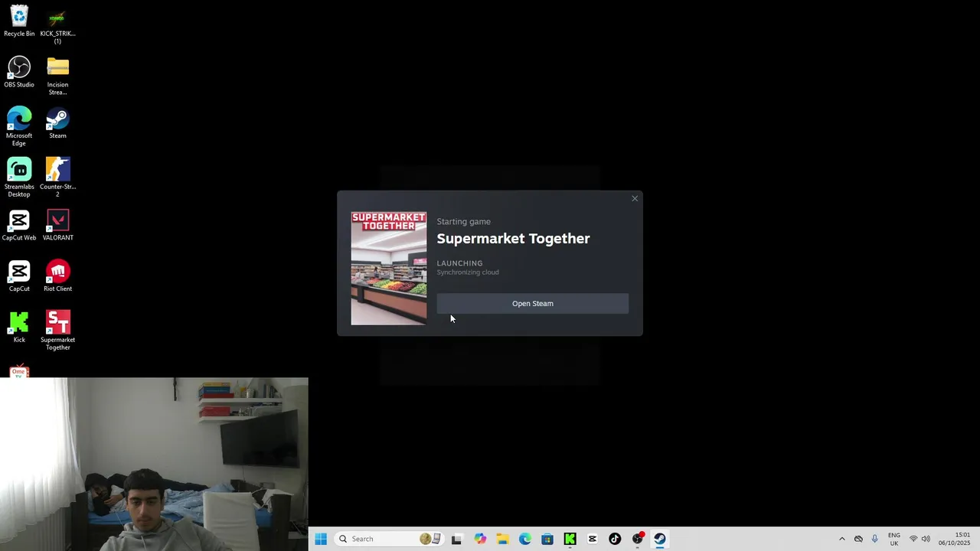Click the microphone tray icon
Image resolution: width=980 pixels, height=551 pixels.
(x=874, y=539)
